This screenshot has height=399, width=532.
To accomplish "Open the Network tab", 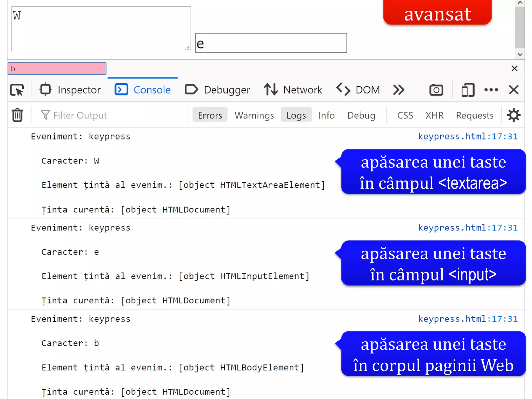I will [293, 90].
